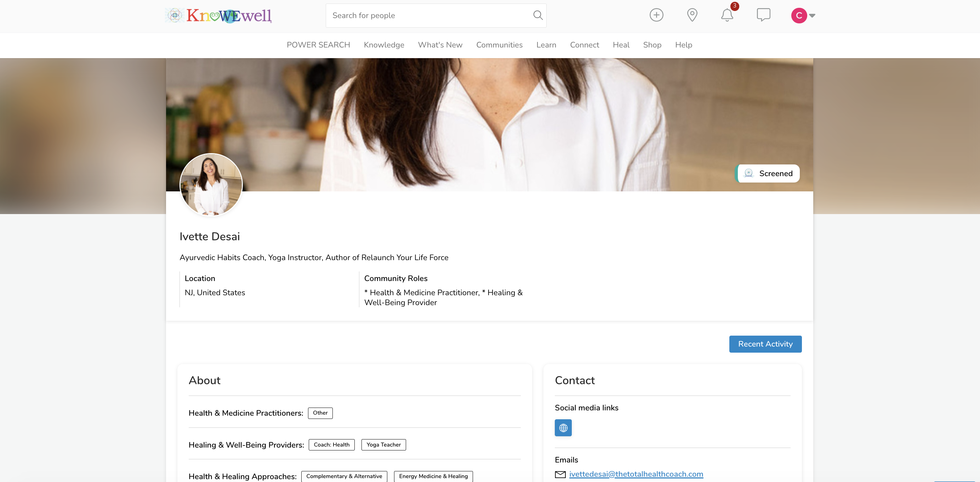Expand the account dropdown arrow
Image resolution: width=980 pixels, height=482 pixels.
point(812,16)
